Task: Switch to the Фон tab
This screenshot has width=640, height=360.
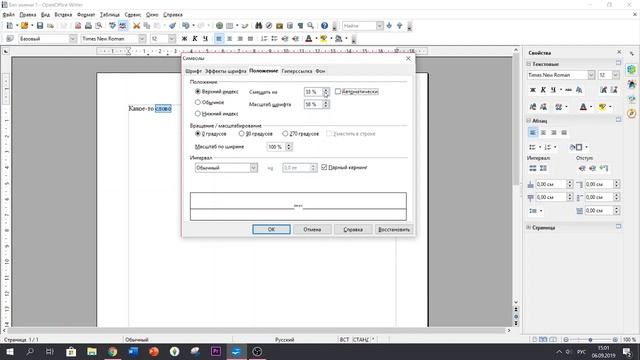Action: (320, 71)
